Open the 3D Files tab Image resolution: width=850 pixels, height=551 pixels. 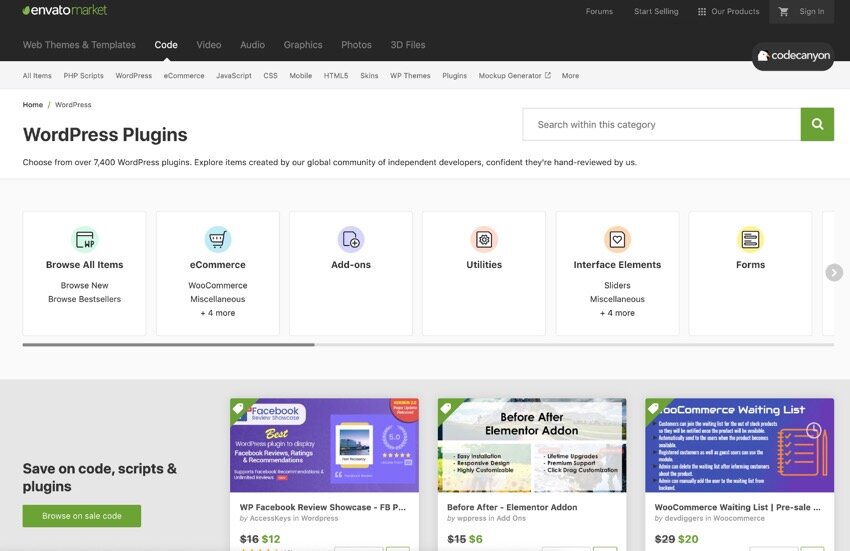click(x=408, y=44)
